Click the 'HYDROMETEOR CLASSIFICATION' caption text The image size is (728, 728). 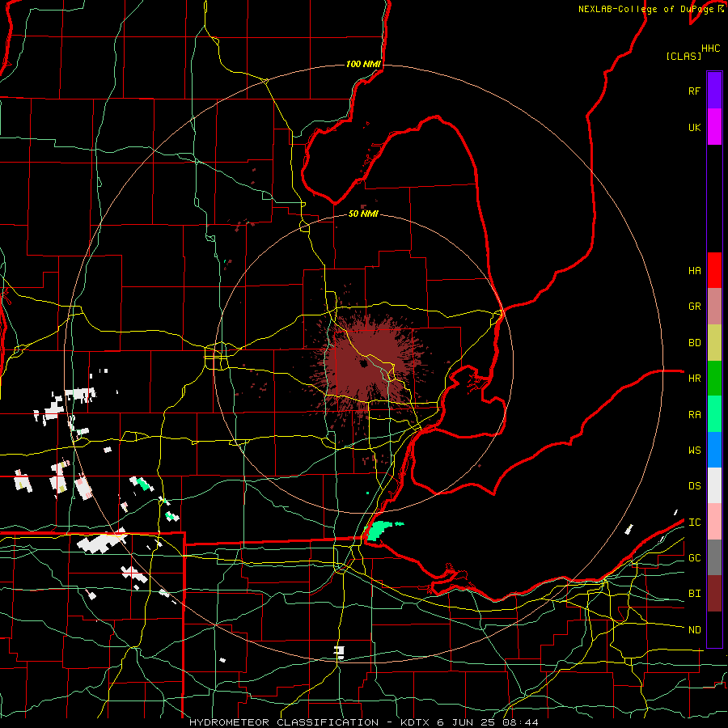[x=284, y=722]
